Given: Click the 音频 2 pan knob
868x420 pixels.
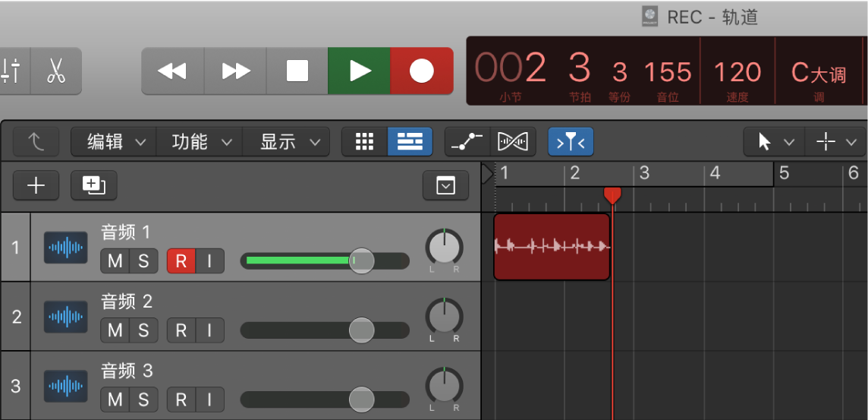Looking at the screenshot, I should click(444, 317).
